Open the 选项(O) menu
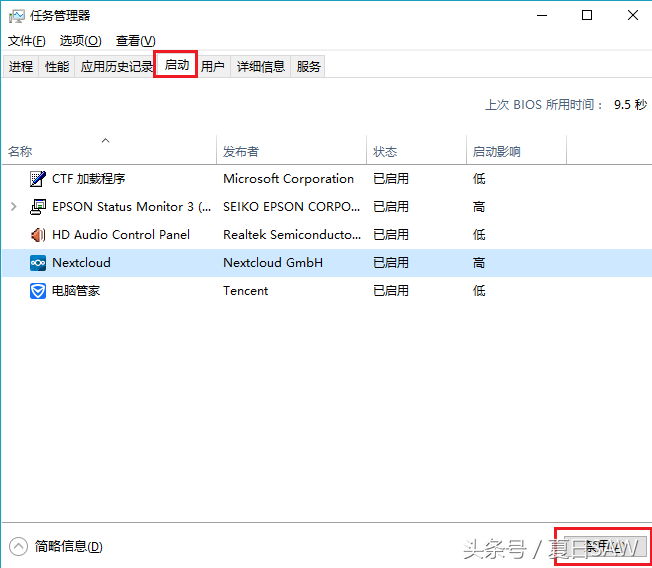Image resolution: width=652 pixels, height=568 pixels. (81, 41)
